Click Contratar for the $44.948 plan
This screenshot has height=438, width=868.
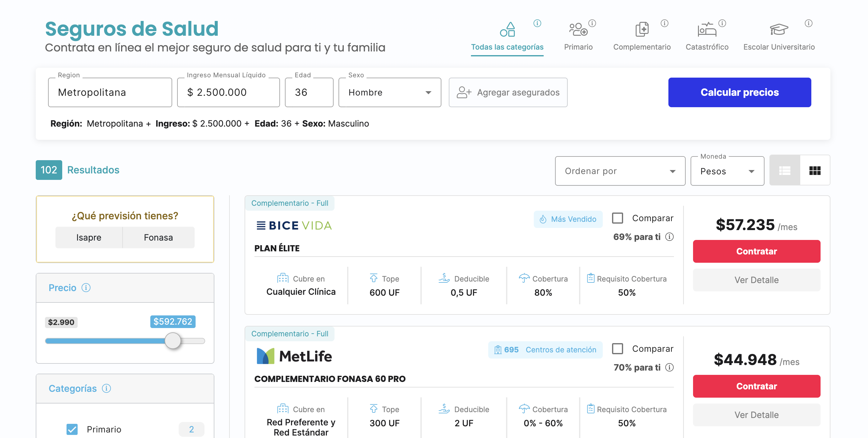[x=756, y=386]
